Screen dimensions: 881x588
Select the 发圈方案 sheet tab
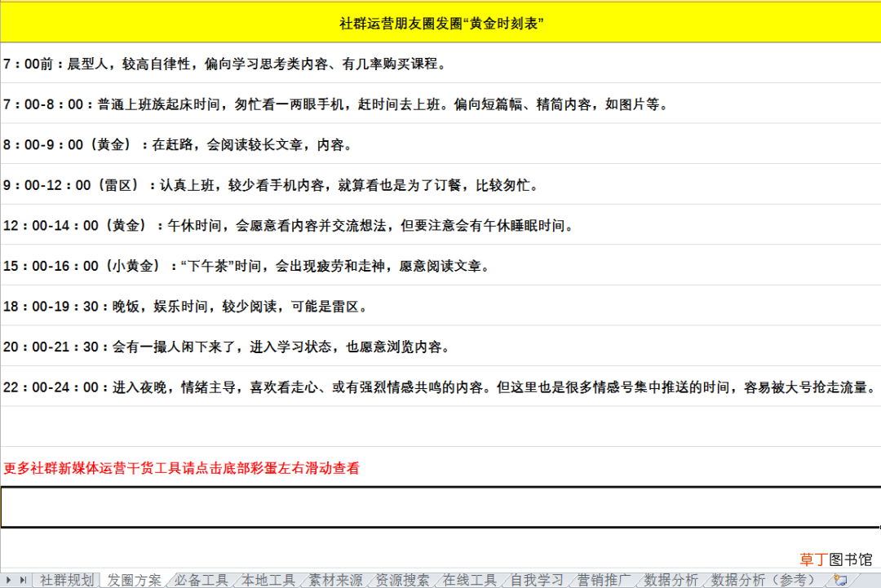[135, 580]
